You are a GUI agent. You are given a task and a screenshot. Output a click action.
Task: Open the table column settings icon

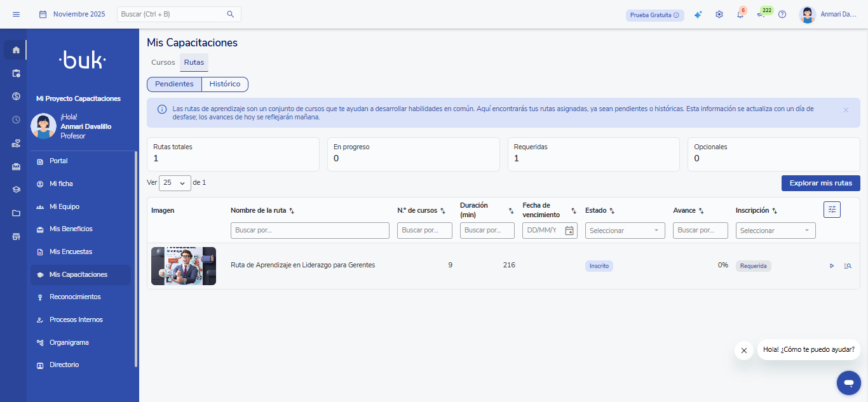832,210
